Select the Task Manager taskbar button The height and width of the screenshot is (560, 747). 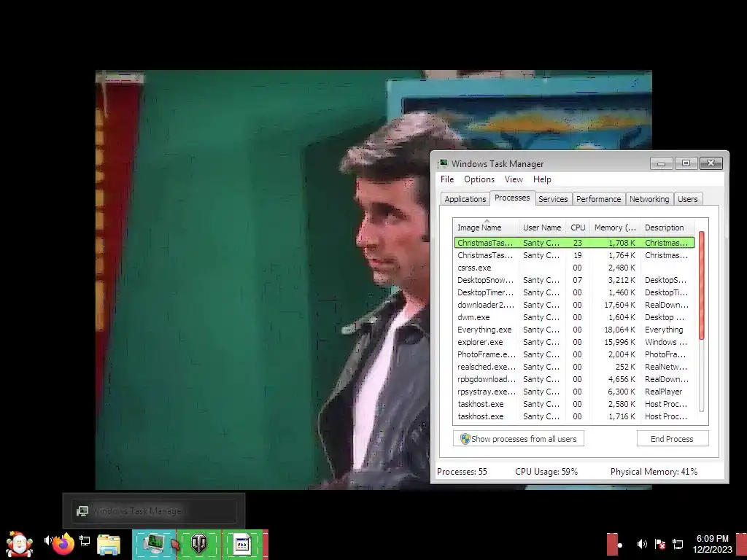pyautogui.click(x=155, y=544)
